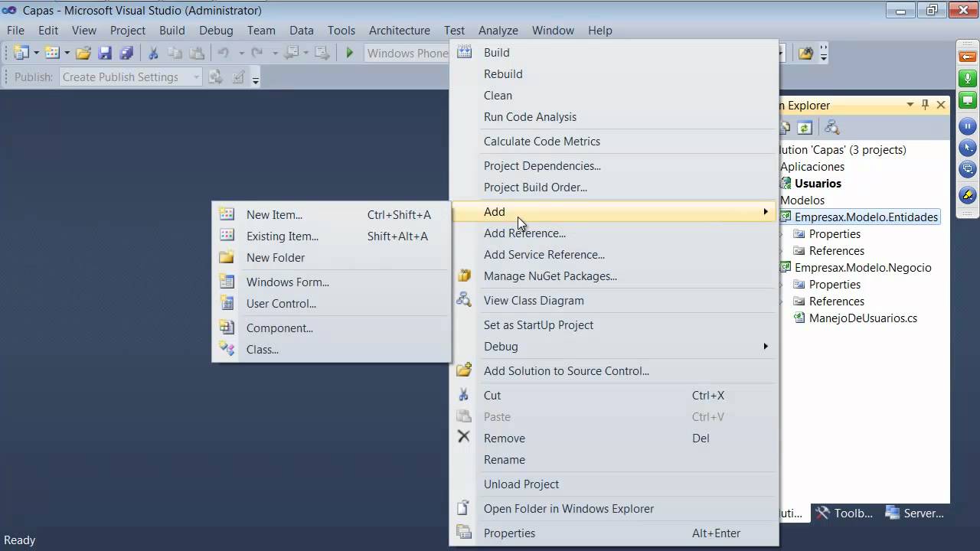
Task: Open the Redo history dropdown arrow
Action: click(x=275, y=53)
